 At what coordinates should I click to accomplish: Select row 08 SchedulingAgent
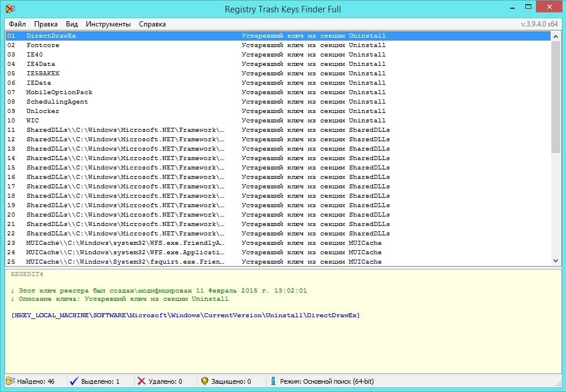pyautogui.click(x=278, y=102)
